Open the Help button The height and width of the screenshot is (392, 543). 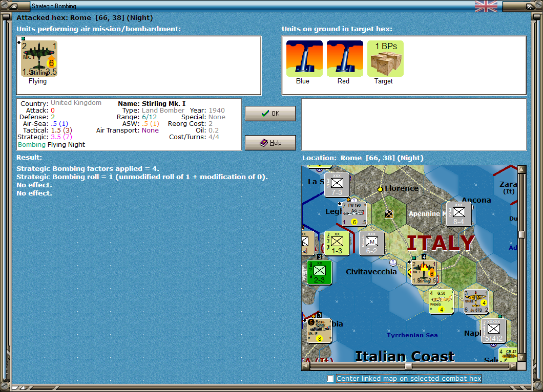tap(270, 143)
